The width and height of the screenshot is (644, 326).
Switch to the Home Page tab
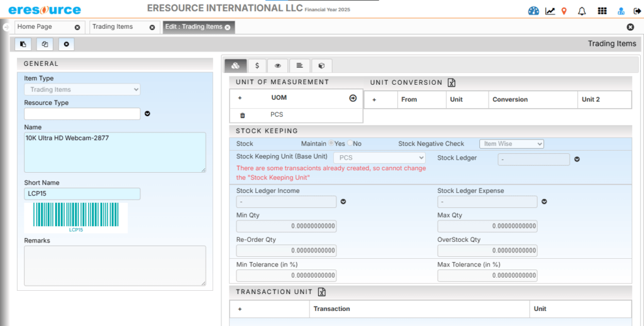(43, 27)
